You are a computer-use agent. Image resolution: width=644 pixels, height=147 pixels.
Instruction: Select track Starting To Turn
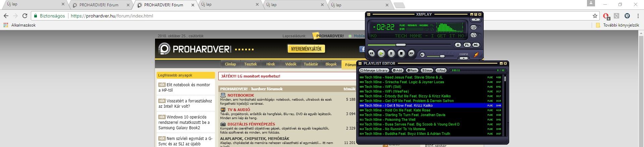(431, 115)
